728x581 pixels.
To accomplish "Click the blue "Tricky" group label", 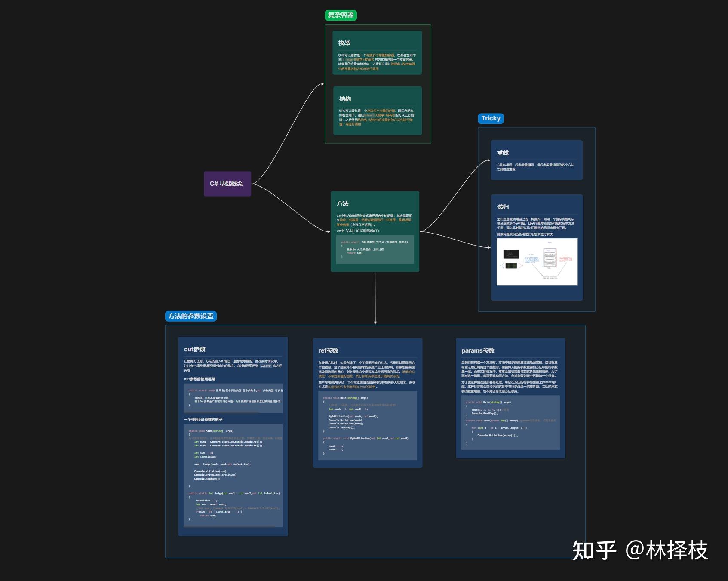I will (x=490, y=118).
